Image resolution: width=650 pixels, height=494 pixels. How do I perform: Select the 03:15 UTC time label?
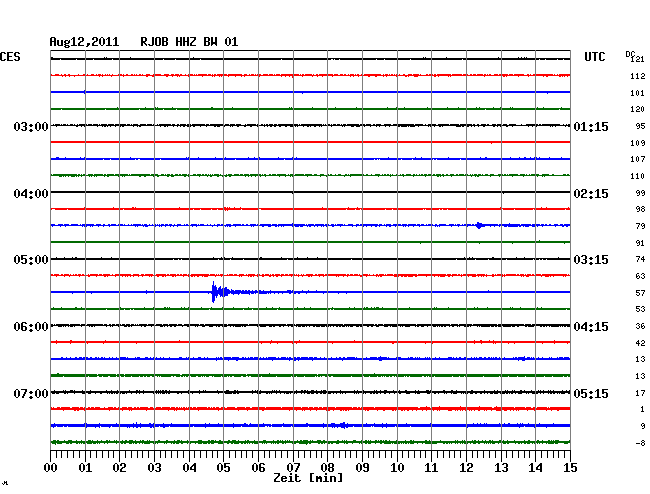(591, 260)
